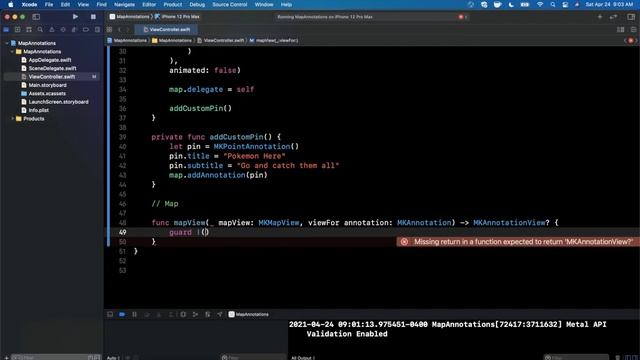The image size is (640, 360).
Task: Open the Issue navigator
Action: (x=51, y=29)
